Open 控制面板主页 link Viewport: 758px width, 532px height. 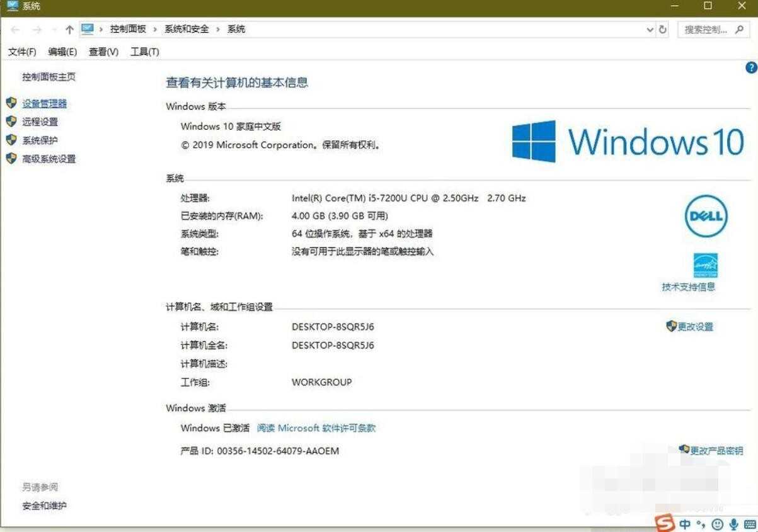(49, 77)
